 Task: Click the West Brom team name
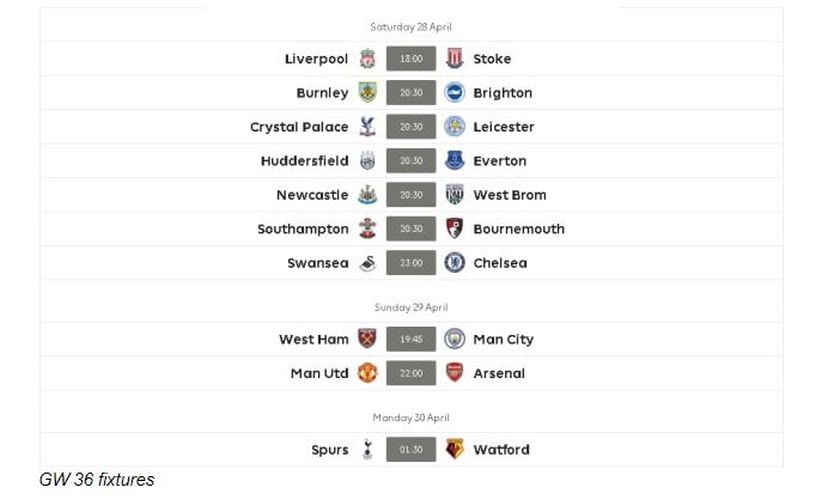click(x=510, y=195)
